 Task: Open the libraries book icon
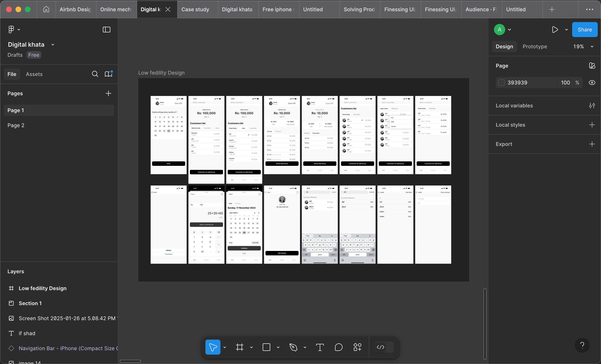click(x=108, y=74)
